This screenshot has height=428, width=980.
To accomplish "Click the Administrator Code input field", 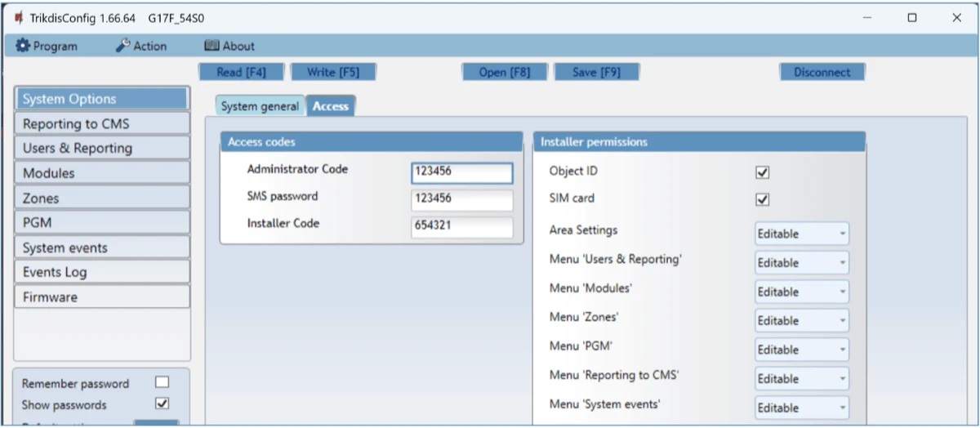I will click(461, 172).
